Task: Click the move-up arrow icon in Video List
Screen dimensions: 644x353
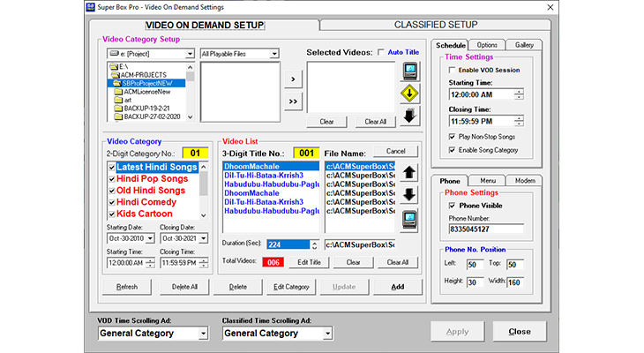Action: tap(409, 173)
